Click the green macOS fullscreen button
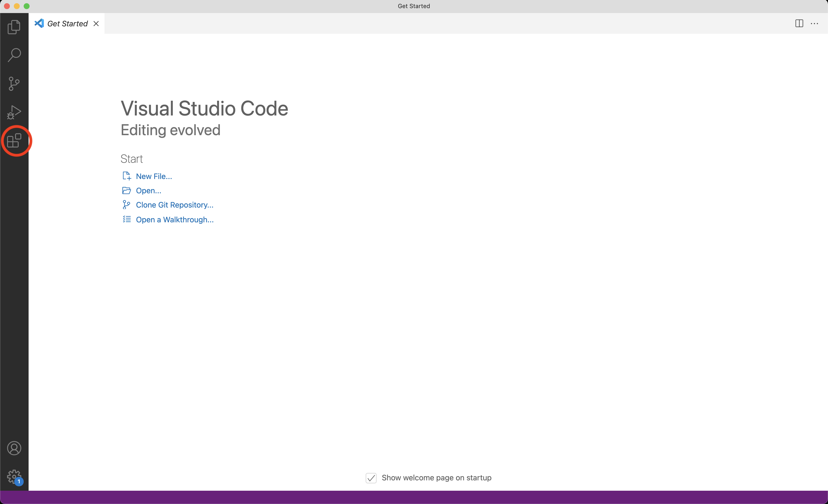Image resolution: width=828 pixels, height=504 pixels. tap(27, 6)
